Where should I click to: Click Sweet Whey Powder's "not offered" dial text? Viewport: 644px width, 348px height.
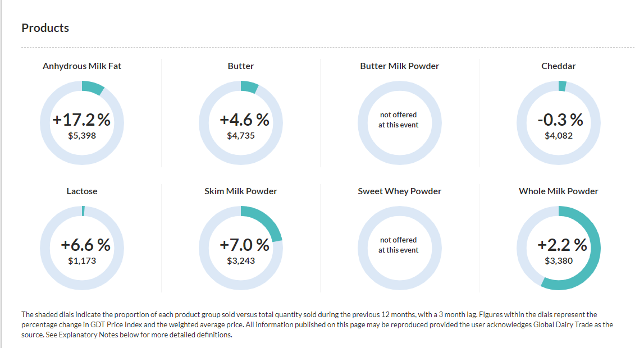coord(398,245)
